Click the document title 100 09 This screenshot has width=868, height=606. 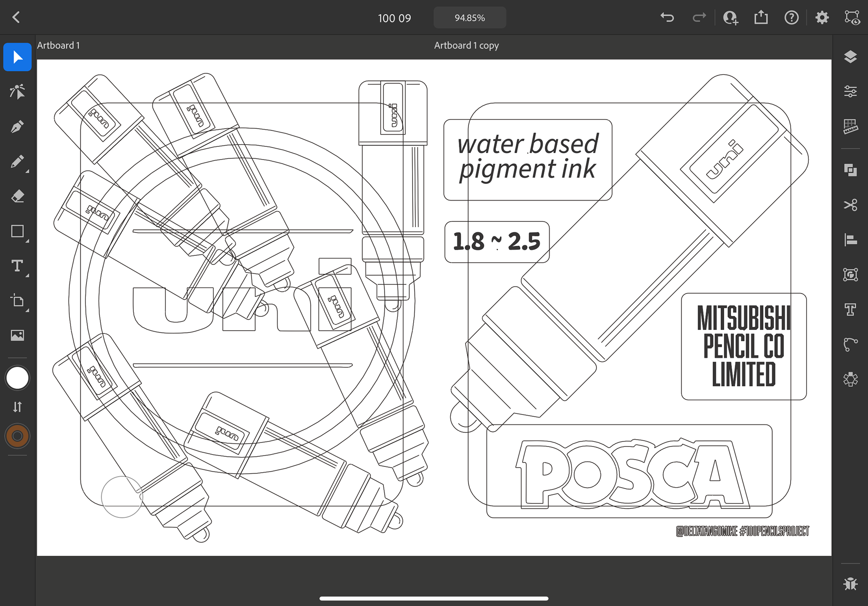[394, 18]
